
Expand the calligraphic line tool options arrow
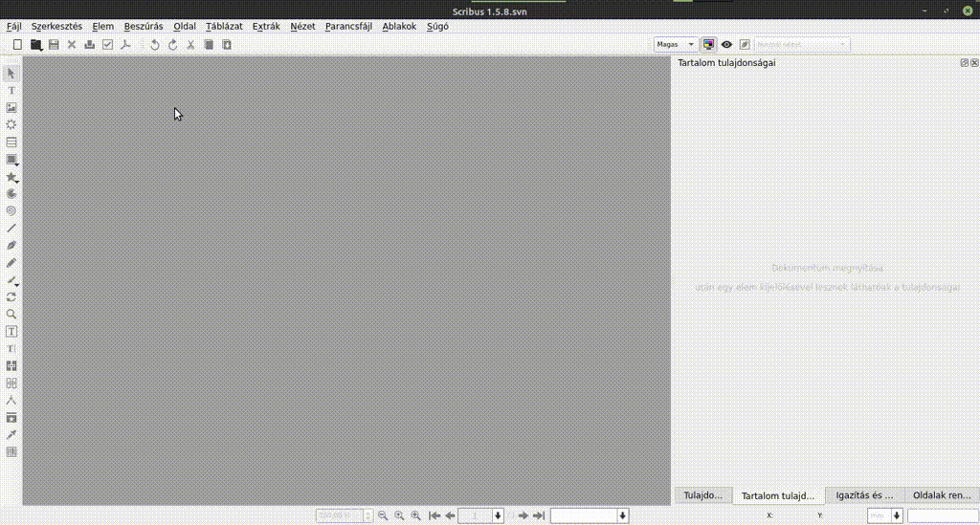click(x=17, y=285)
